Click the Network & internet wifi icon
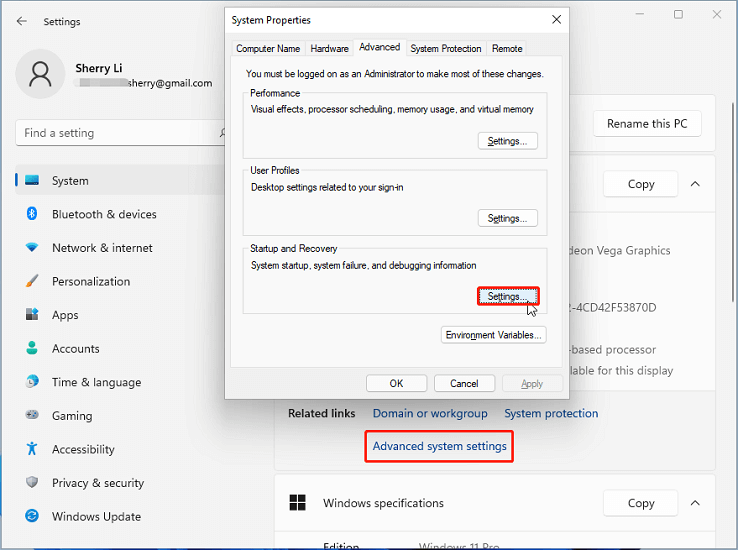The height and width of the screenshot is (550, 738). pos(32,247)
